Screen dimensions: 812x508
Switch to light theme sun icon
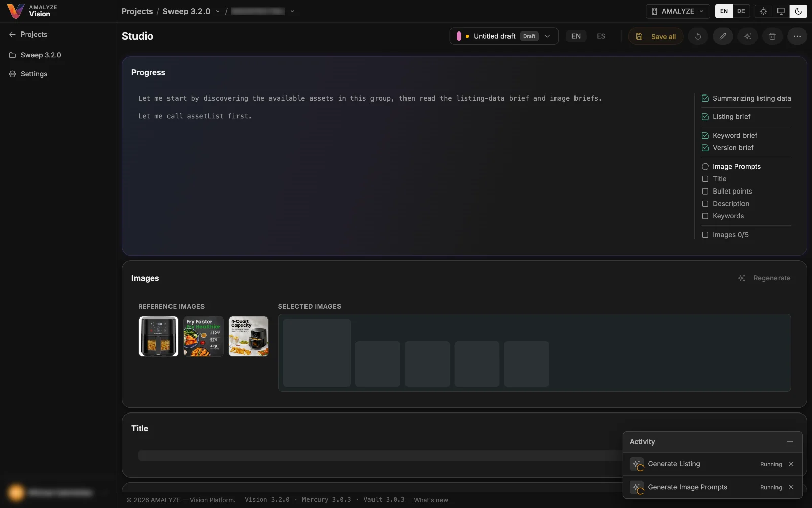click(763, 11)
